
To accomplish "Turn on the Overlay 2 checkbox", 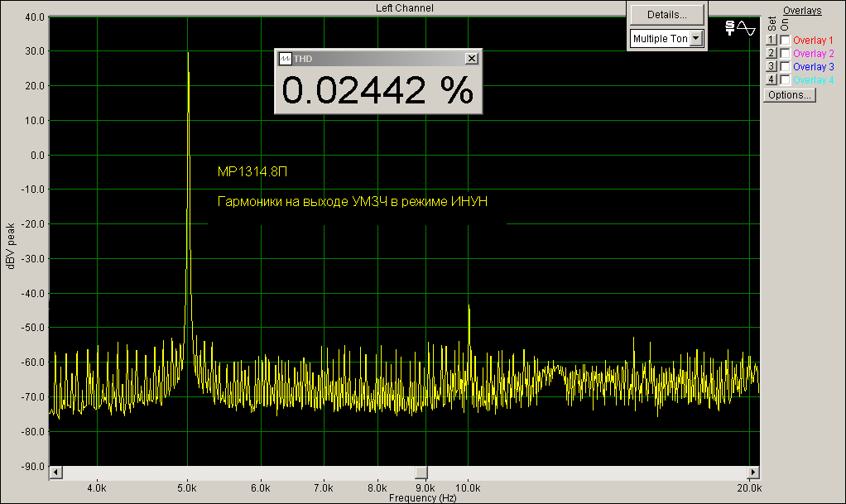I will 785,53.
